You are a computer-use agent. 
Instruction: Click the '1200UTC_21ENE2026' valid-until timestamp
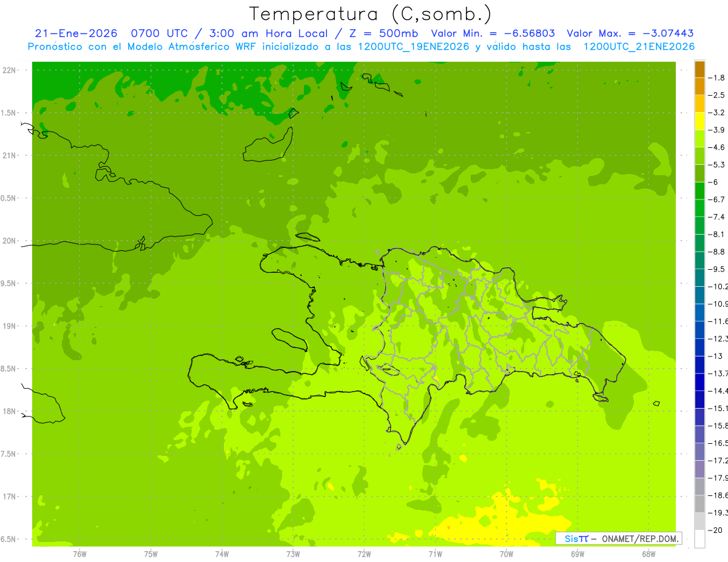639,47
